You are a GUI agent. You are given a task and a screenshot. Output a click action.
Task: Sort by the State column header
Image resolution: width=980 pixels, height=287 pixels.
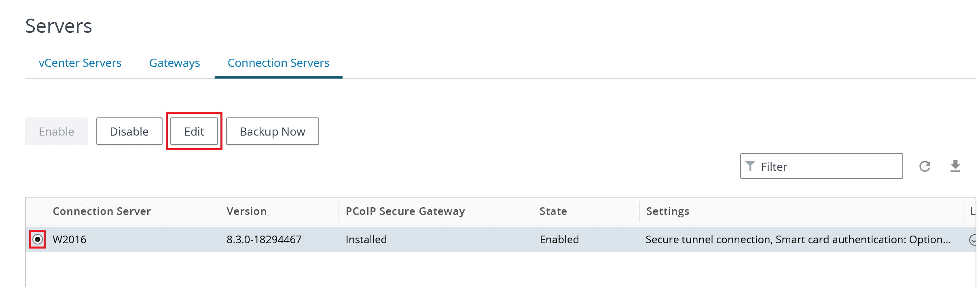(x=553, y=211)
